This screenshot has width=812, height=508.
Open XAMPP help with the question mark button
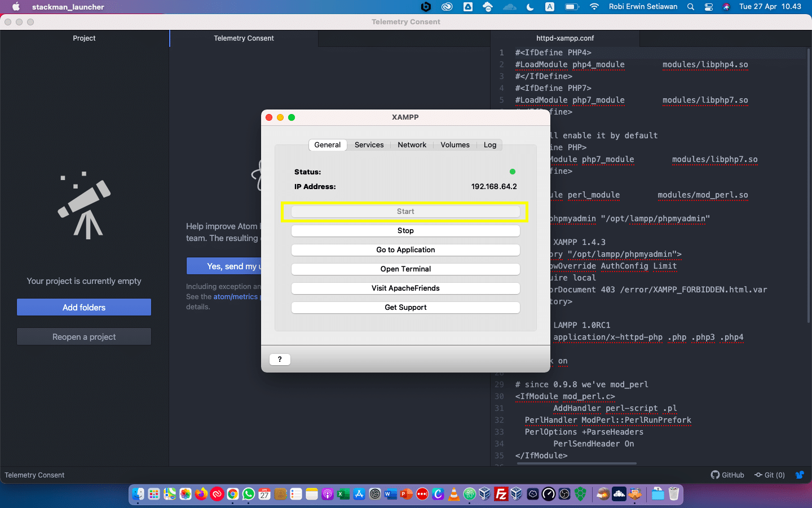click(x=280, y=360)
